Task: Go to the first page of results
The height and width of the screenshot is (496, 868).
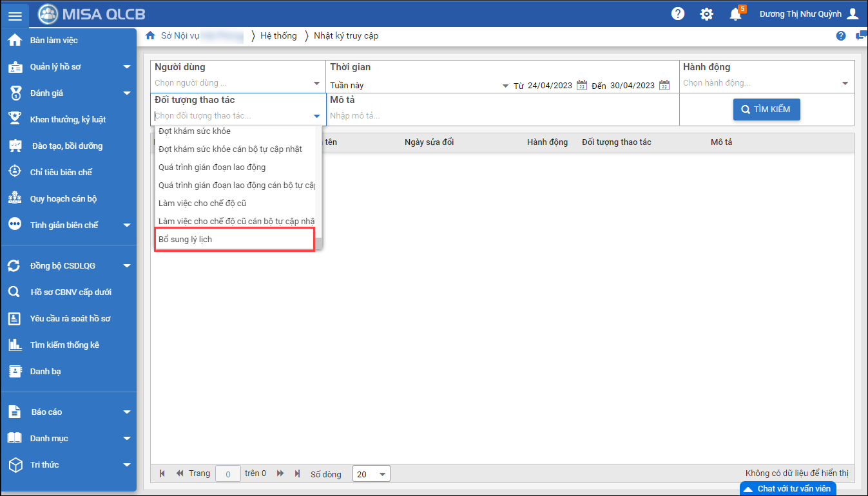Action: pyautogui.click(x=162, y=473)
